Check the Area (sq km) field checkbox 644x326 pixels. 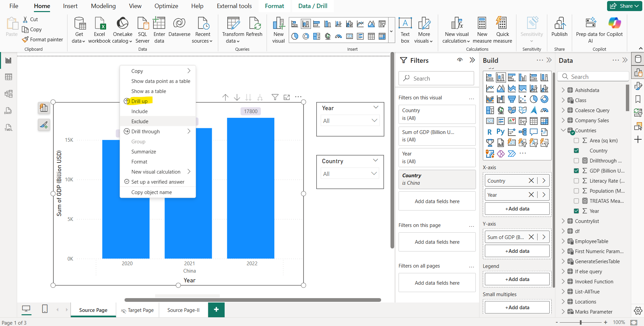point(576,141)
